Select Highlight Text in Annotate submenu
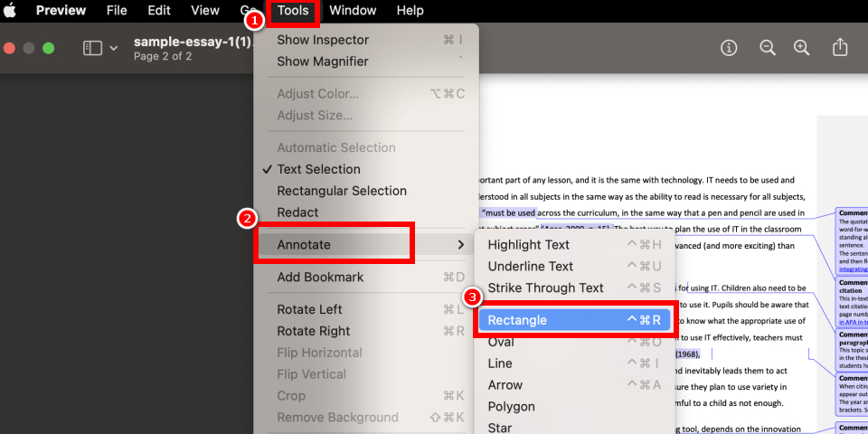This screenshot has width=868, height=434. click(529, 244)
